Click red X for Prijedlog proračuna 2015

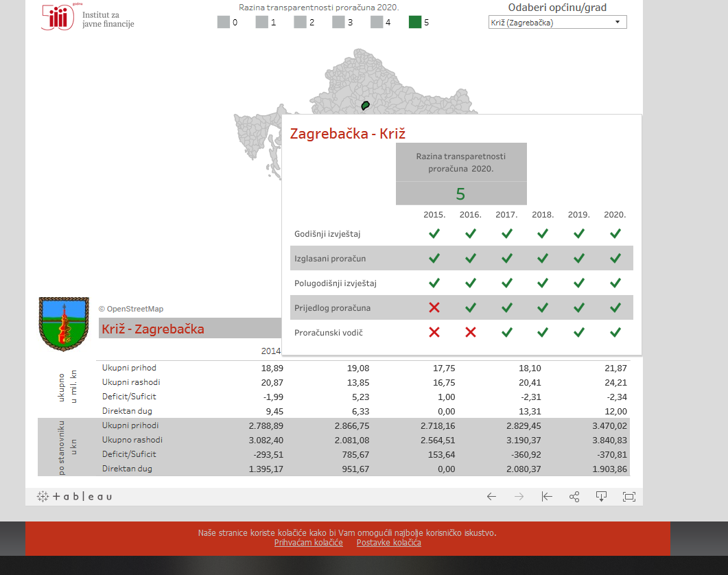pos(434,308)
